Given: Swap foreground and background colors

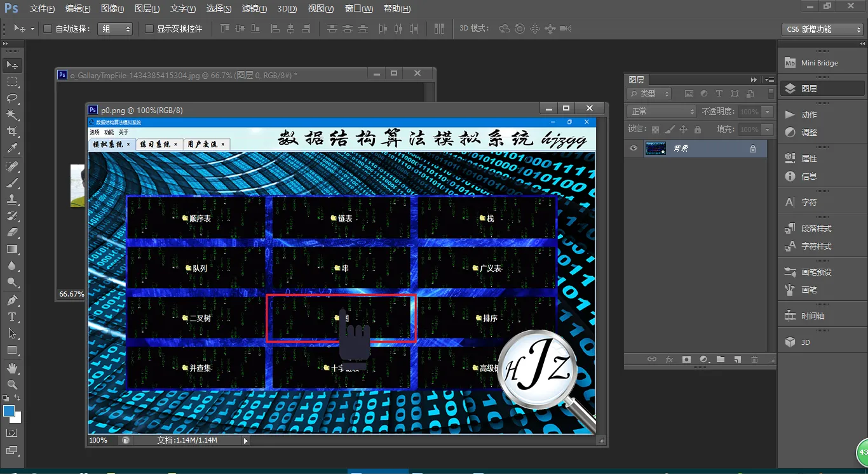Looking at the screenshot, I should [17, 398].
